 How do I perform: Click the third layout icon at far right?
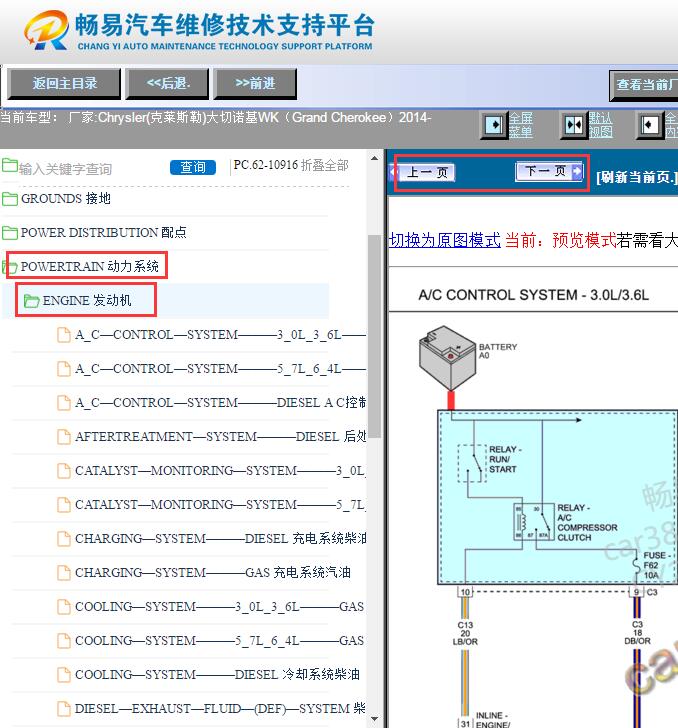point(649,125)
